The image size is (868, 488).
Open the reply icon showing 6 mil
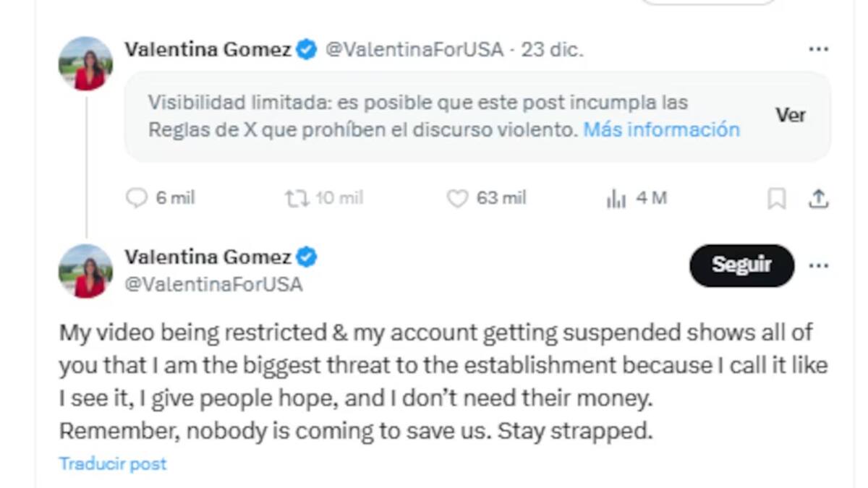click(139, 197)
